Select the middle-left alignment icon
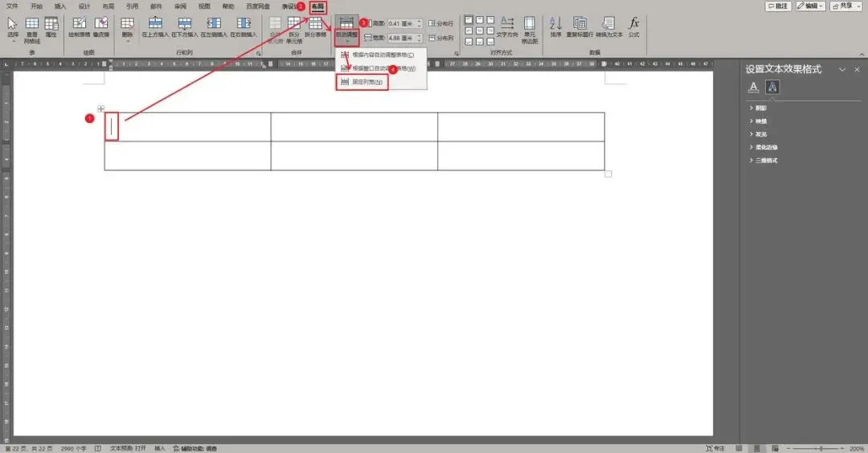This screenshot has width=868, height=453. [x=469, y=31]
